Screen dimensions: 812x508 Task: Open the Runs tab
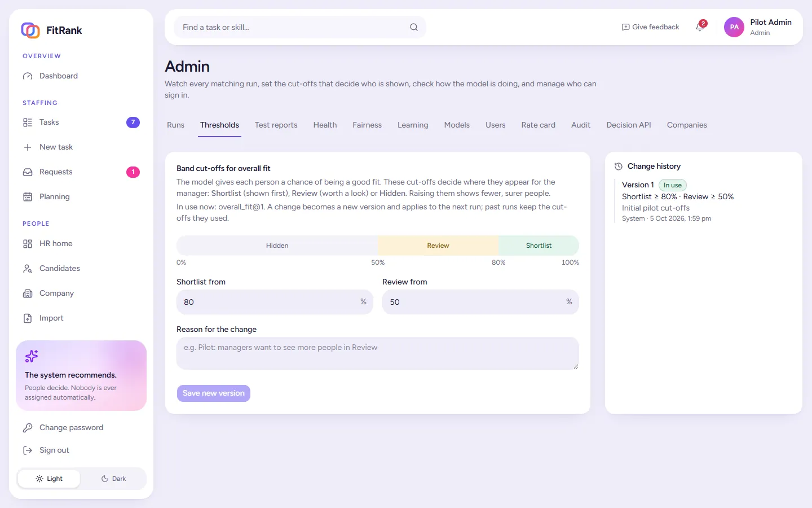pos(175,125)
